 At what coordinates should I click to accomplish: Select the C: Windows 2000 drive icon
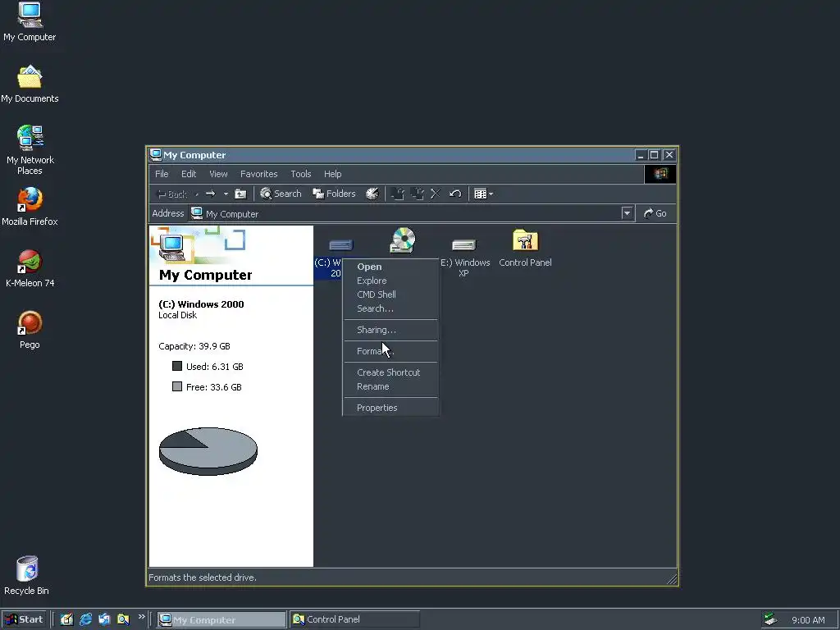(340, 244)
